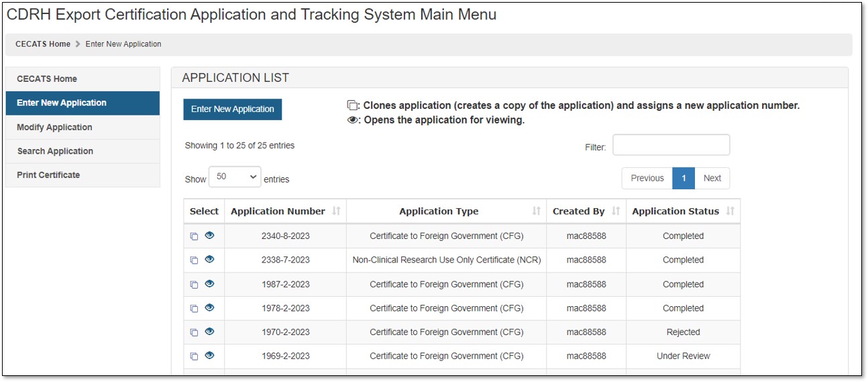868x382 pixels.
Task: Go to Search Application menu item
Action: [x=55, y=151]
